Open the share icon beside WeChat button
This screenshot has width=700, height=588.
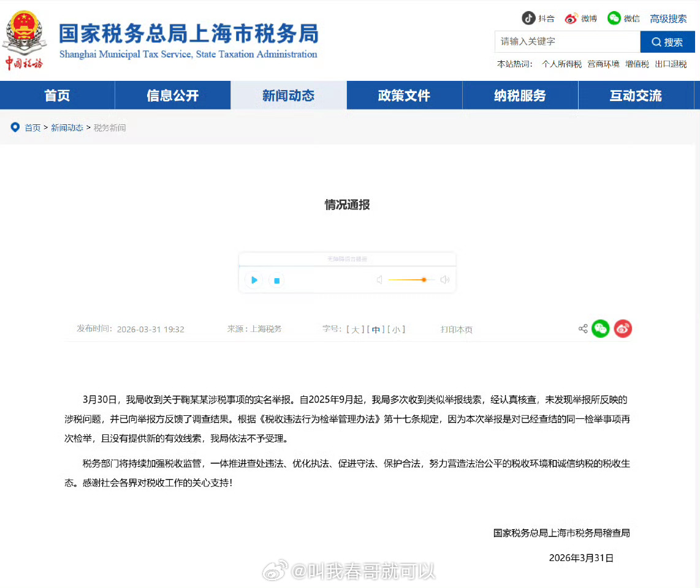582,328
